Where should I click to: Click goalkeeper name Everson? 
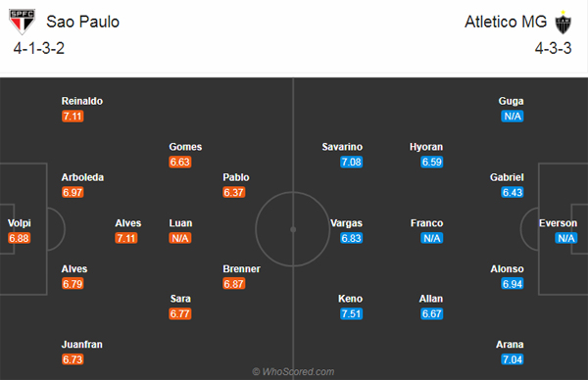click(558, 223)
